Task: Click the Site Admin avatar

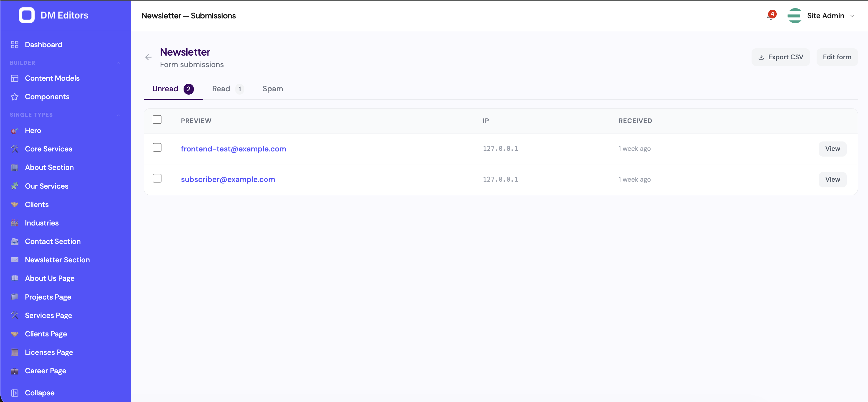Action: [795, 15]
